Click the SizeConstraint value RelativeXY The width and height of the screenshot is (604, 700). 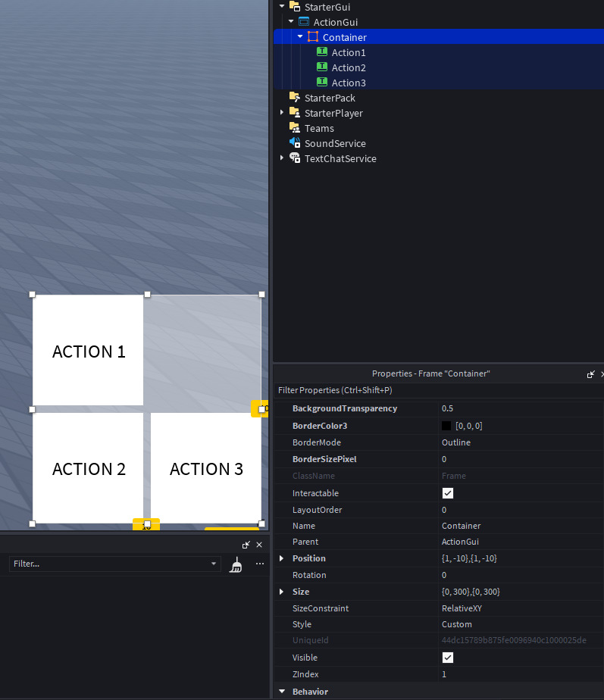[x=521, y=608]
